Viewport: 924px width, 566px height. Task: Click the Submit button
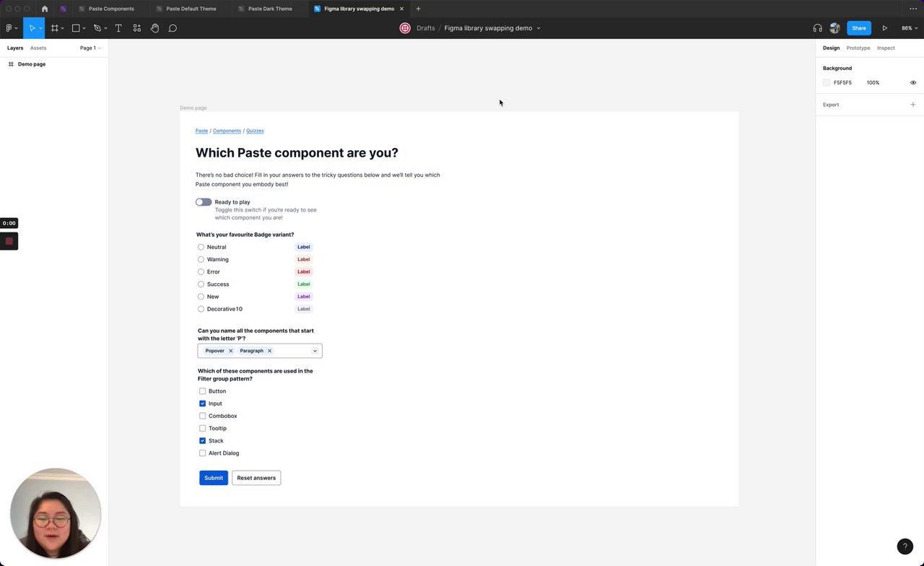coord(214,478)
